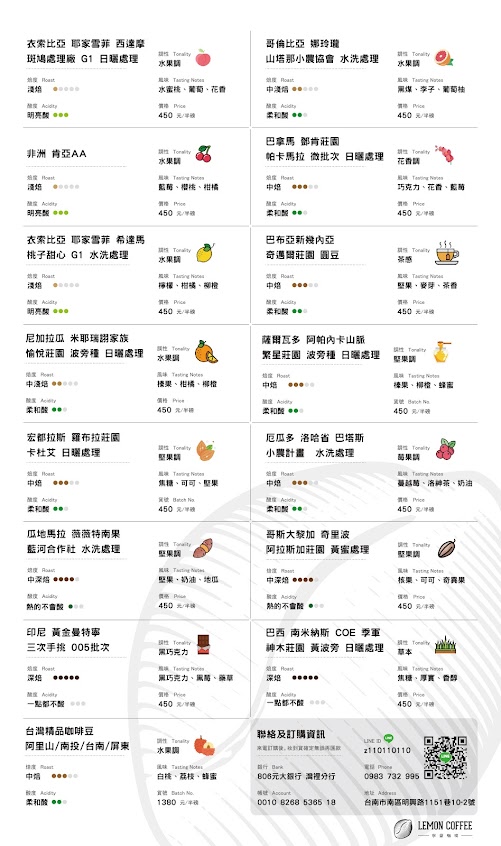The height and width of the screenshot is (846, 501).
Task: Click the green LINE icon in contact section
Action: [x=388, y=738]
